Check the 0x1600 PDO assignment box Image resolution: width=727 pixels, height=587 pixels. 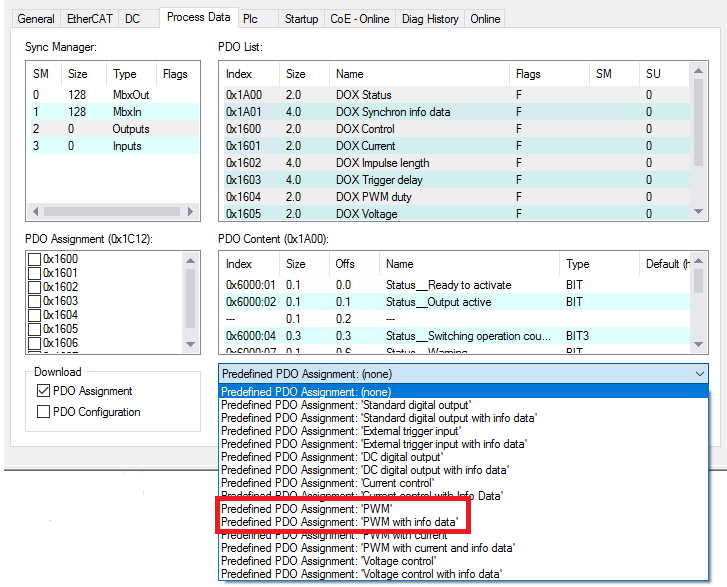35,259
